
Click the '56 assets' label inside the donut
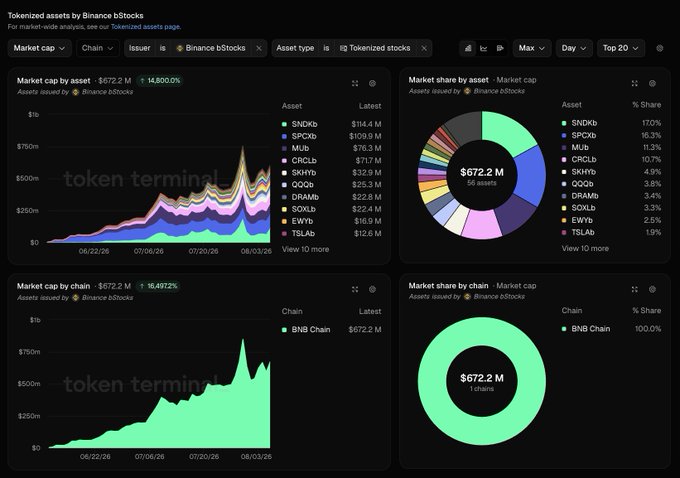tap(482, 183)
